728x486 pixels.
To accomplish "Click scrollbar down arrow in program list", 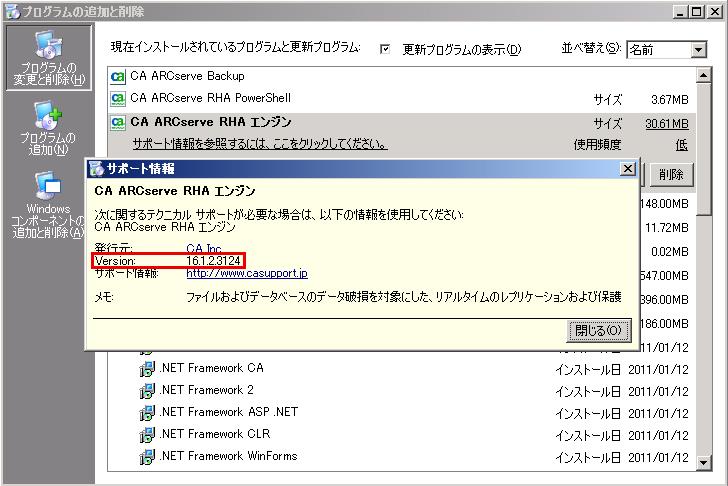I will point(704,462).
